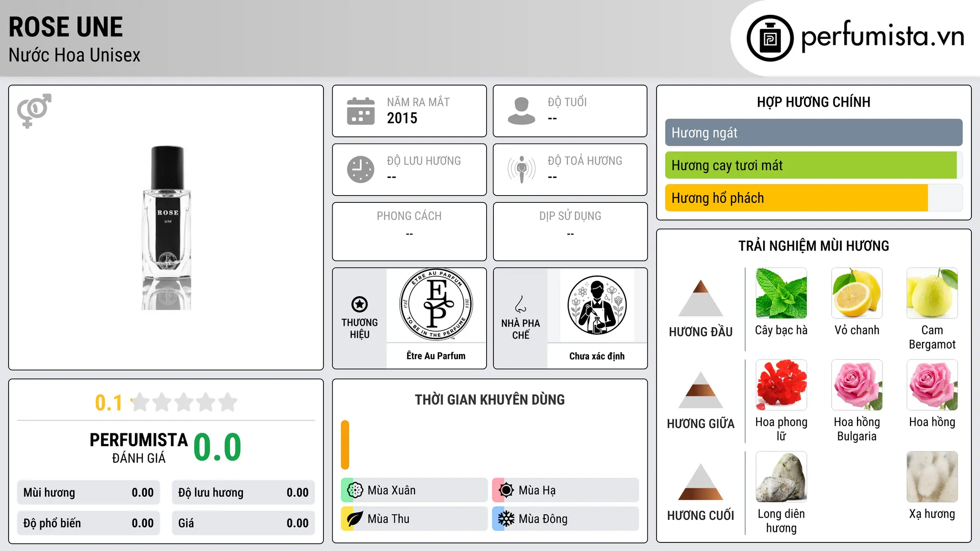Click the calendar icon beside Năm ra mắt

[x=361, y=111]
